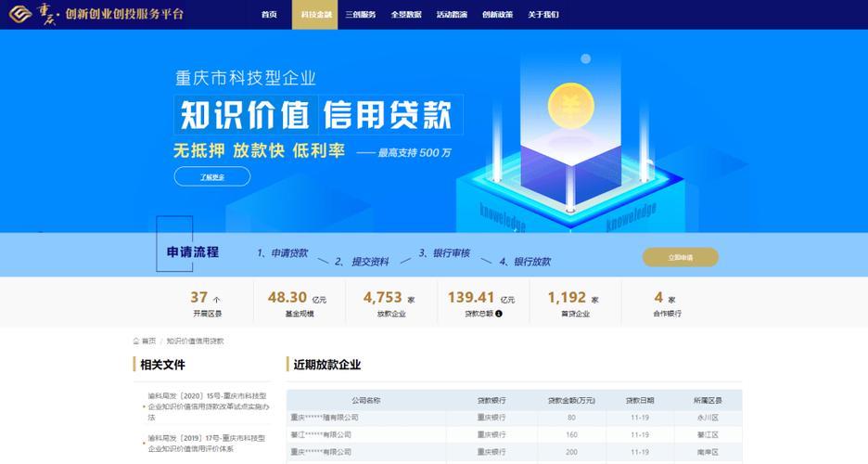Screen dimensions: 868x464
Task: Click the home icon in breadcrumb
Action: (136, 341)
